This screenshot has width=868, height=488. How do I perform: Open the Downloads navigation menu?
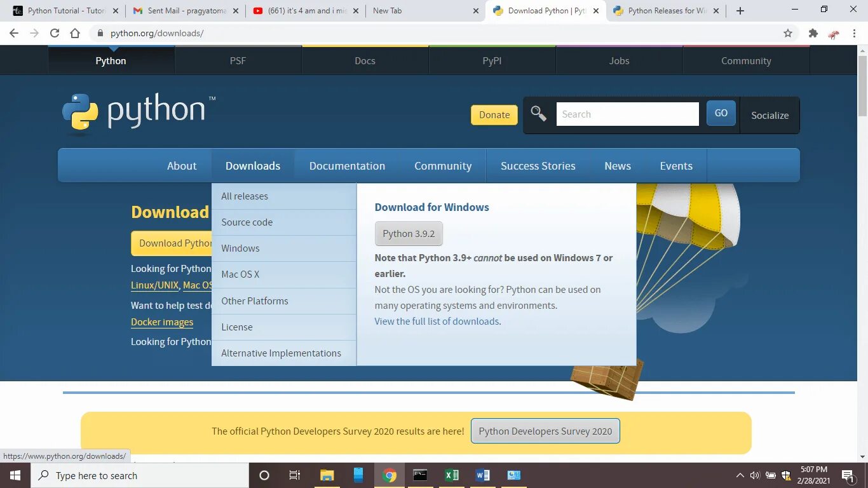[253, 166]
